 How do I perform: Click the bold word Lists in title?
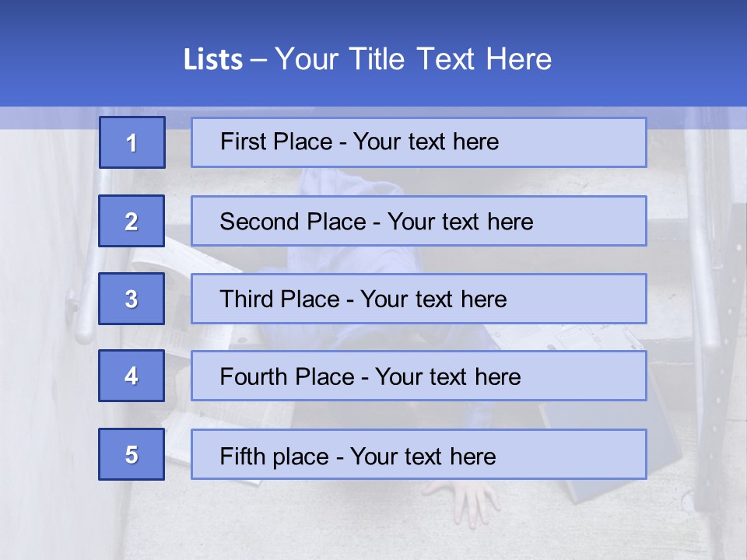[x=213, y=60]
